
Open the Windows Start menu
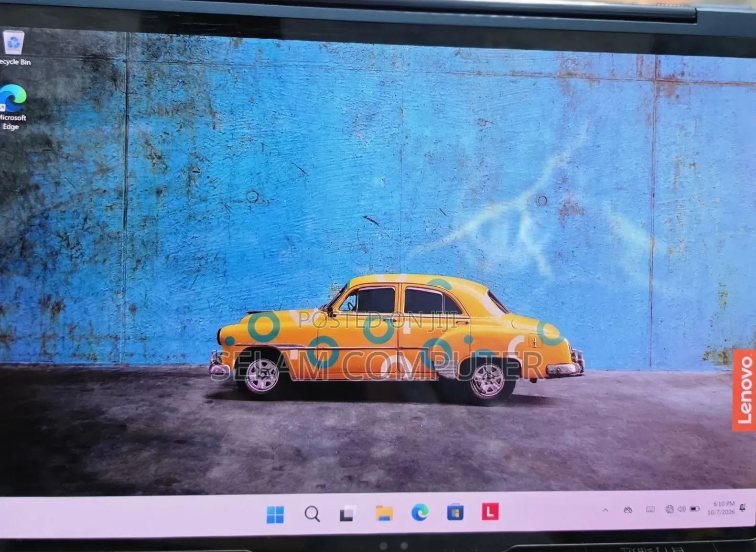pyautogui.click(x=275, y=514)
